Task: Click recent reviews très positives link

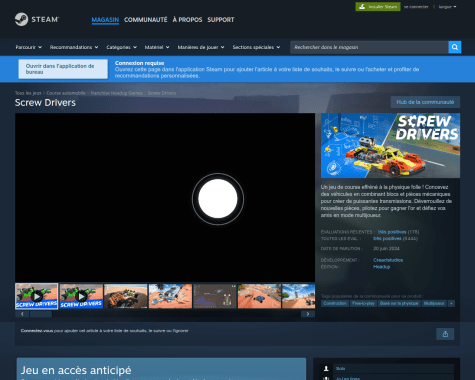Action: point(392,232)
